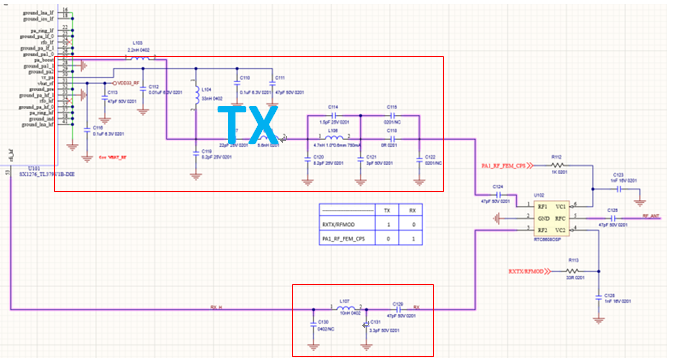Click the RXTX/RFMOD row in truth table
673x363 pixels.
pos(371,224)
